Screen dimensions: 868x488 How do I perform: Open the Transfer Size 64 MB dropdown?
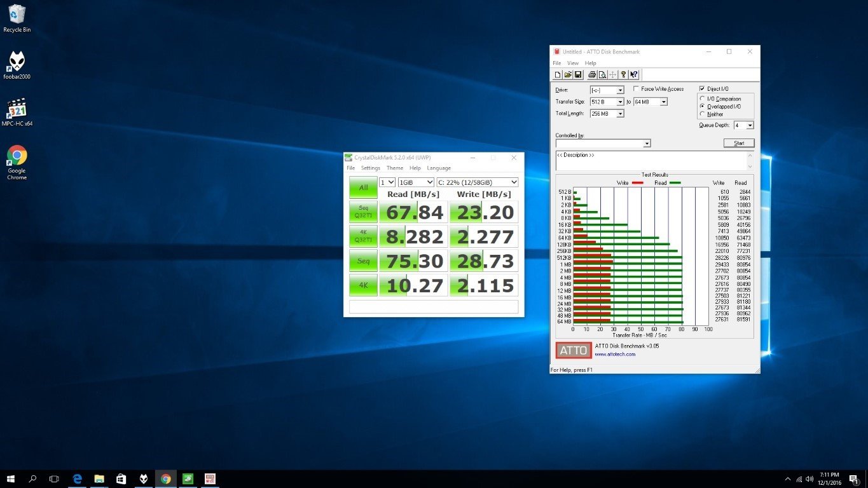[x=650, y=102]
